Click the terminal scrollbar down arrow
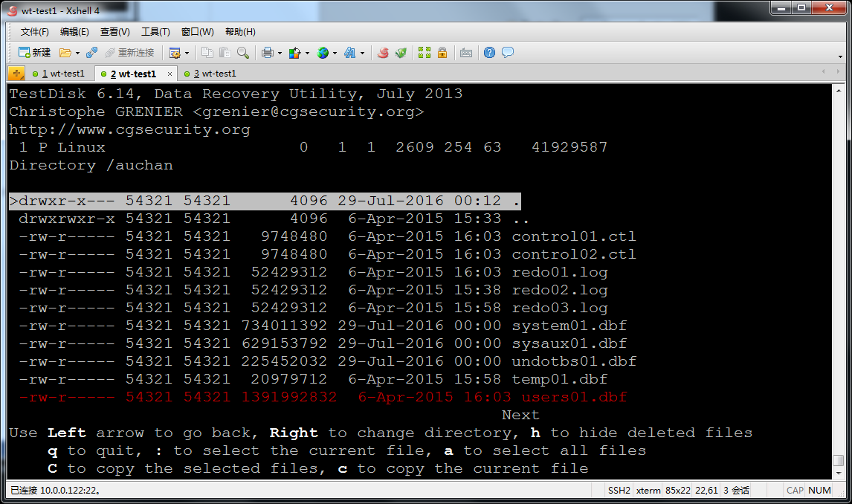This screenshot has height=504, width=852. click(839, 474)
